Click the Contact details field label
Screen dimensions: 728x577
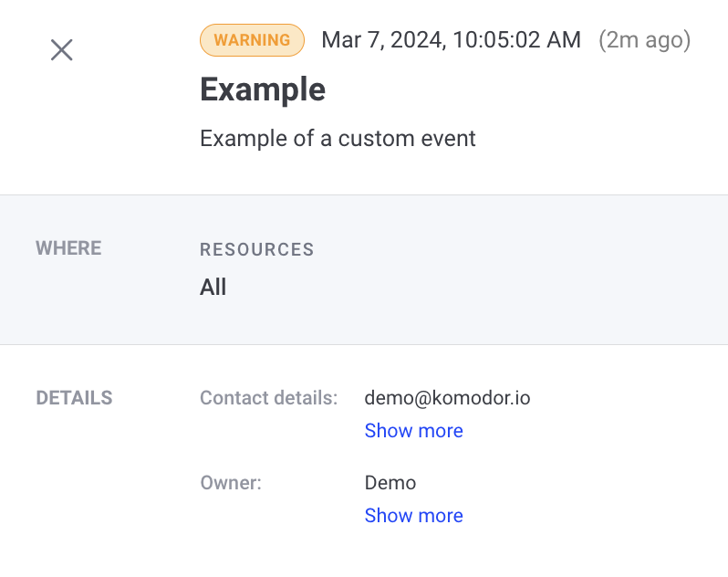268,398
